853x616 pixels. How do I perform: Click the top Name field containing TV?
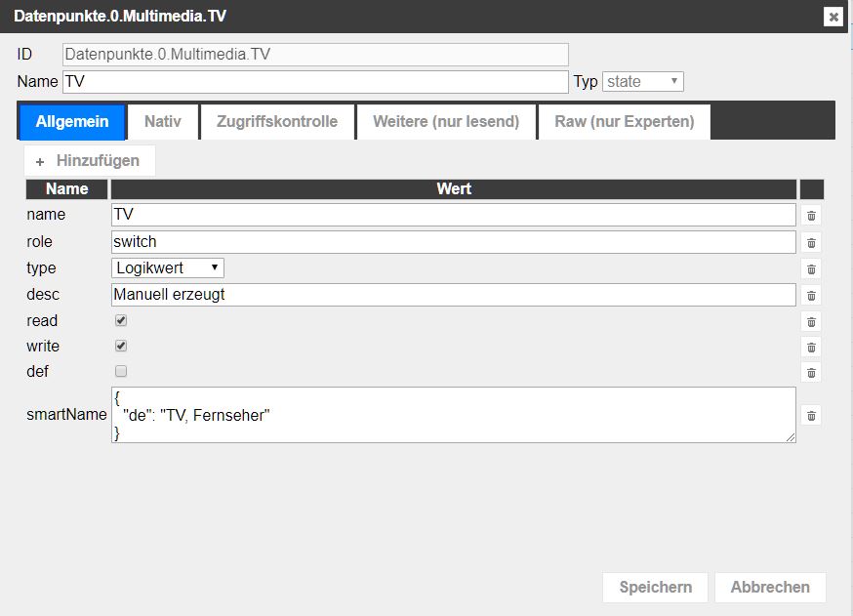pyautogui.click(x=315, y=82)
